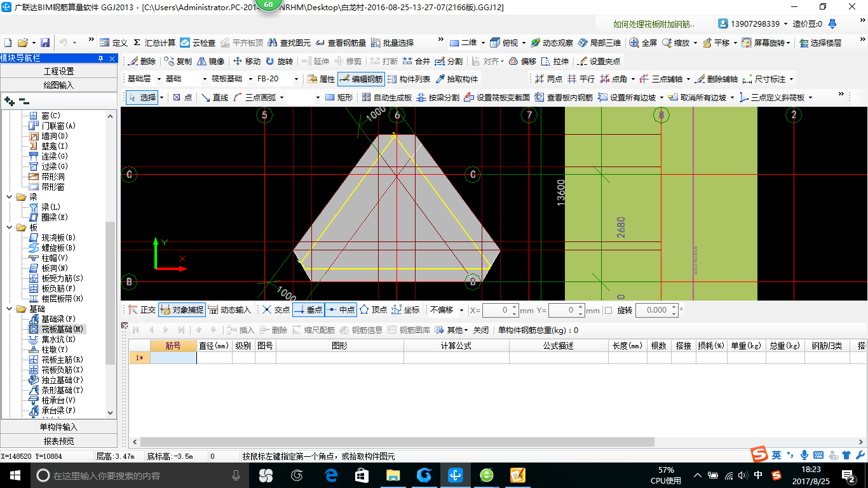Open 构件列表 (component list)
The width and height of the screenshot is (868, 488).
click(x=409, y=79)
